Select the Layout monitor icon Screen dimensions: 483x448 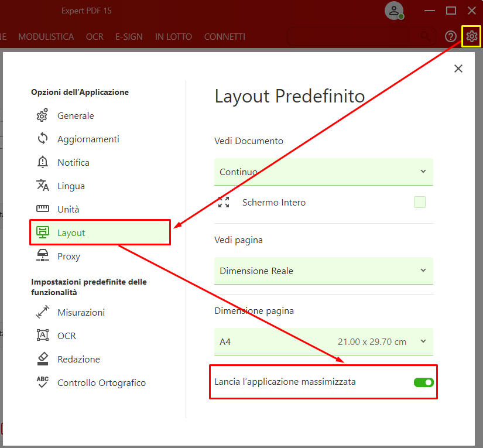coord(43,232)
